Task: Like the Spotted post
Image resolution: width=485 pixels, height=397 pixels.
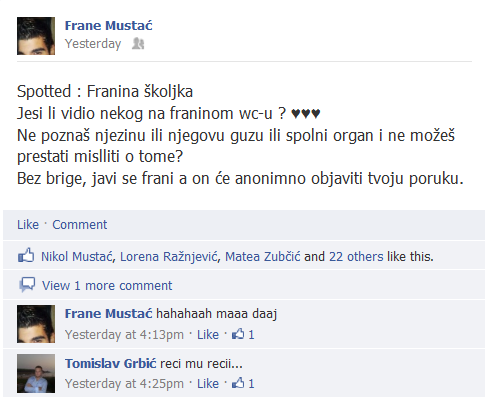Action: click(x=28, y=225)
